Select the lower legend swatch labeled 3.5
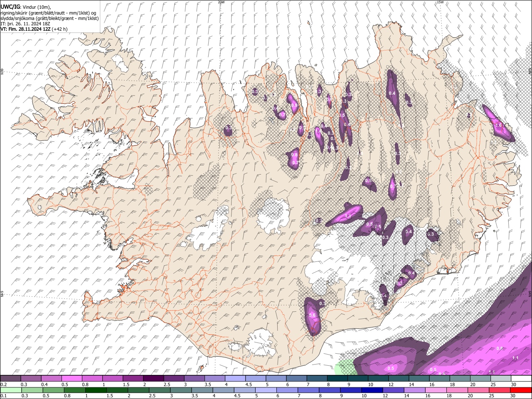The height and width of the screenshot is (399, 532). point(202,390)
